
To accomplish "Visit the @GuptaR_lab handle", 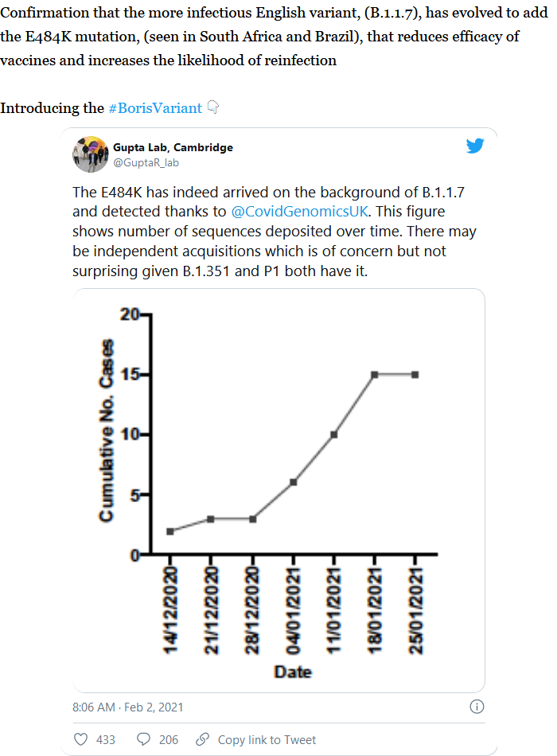I will coord(146,162).
